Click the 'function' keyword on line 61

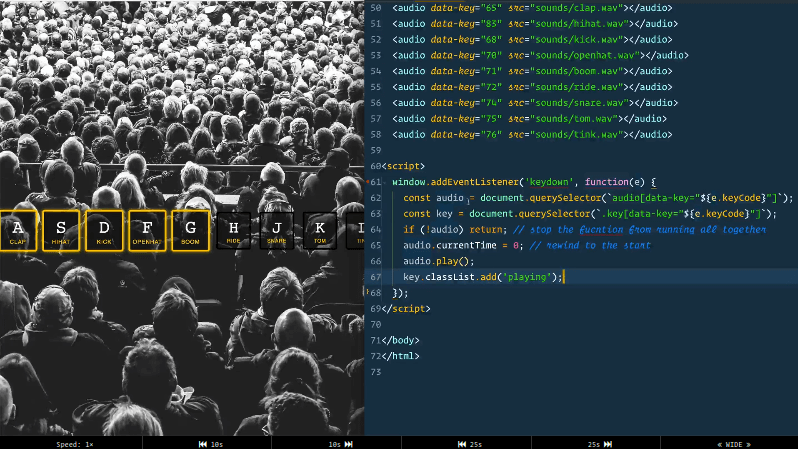point(607,182)
